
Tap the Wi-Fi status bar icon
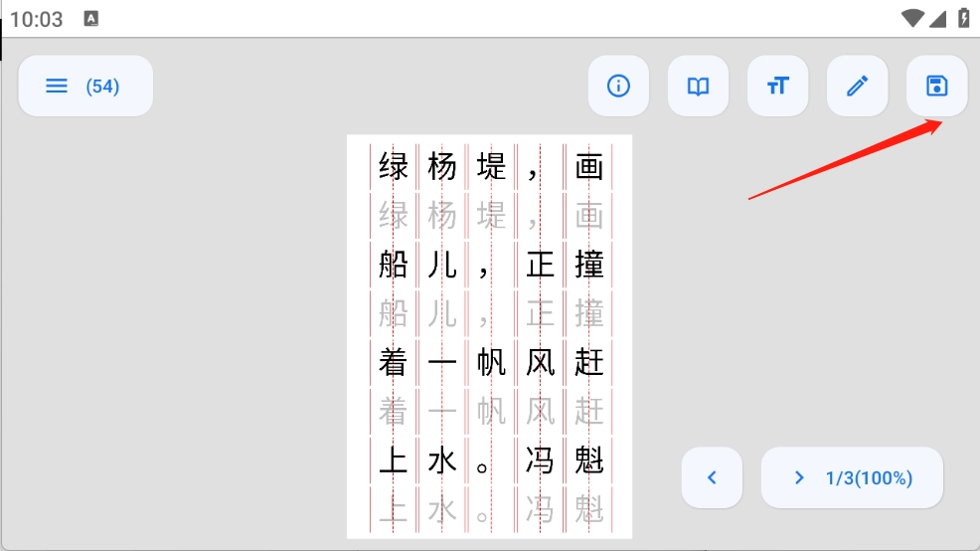(x=912, y=19)
